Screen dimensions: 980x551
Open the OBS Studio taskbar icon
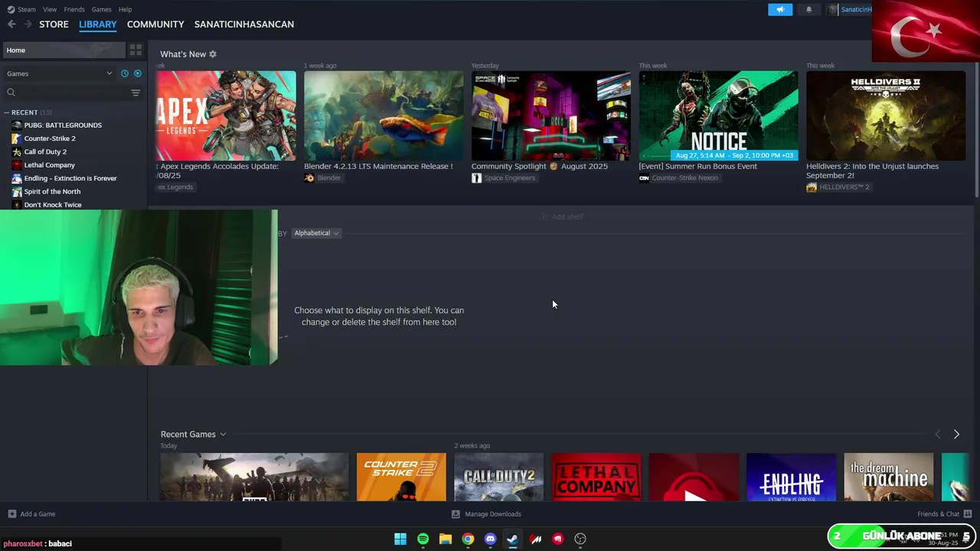point(580,539)
